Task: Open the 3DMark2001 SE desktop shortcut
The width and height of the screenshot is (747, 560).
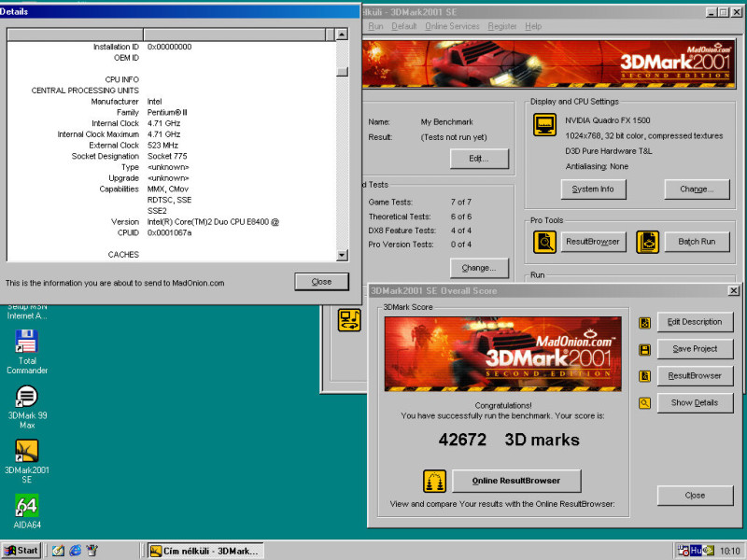Action: (27, 461)
